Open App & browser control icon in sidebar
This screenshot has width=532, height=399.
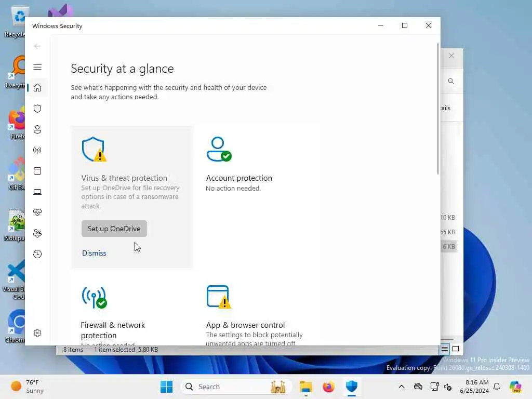click(37, 170)
